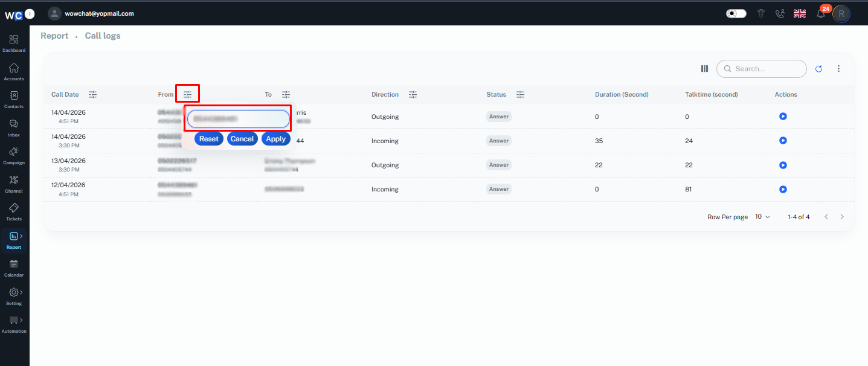
Task: Click the refresh icon
Action: coord(819,69)
